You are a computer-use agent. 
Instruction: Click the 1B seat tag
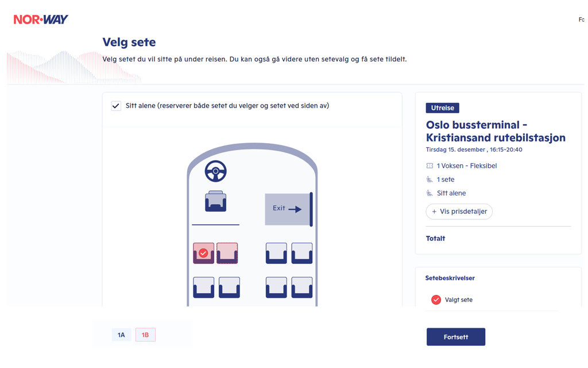pyautogui.click(x=145, y=335)
